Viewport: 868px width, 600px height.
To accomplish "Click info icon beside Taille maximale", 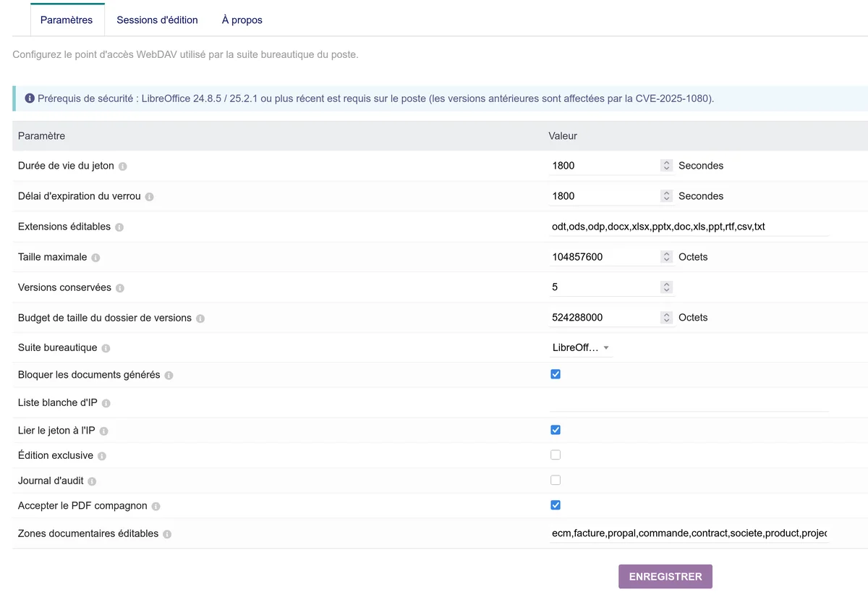I will point(95,258).
